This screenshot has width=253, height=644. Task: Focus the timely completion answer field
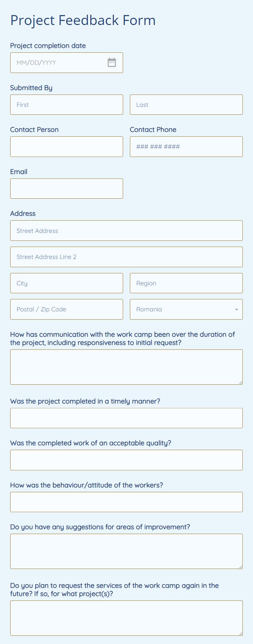(x=126, y=418)
